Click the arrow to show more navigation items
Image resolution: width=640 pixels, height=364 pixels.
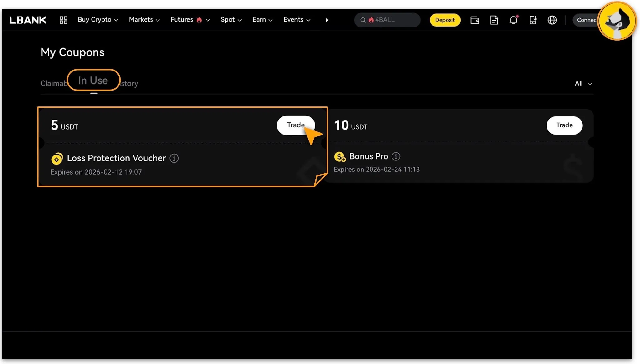point(327,20)
